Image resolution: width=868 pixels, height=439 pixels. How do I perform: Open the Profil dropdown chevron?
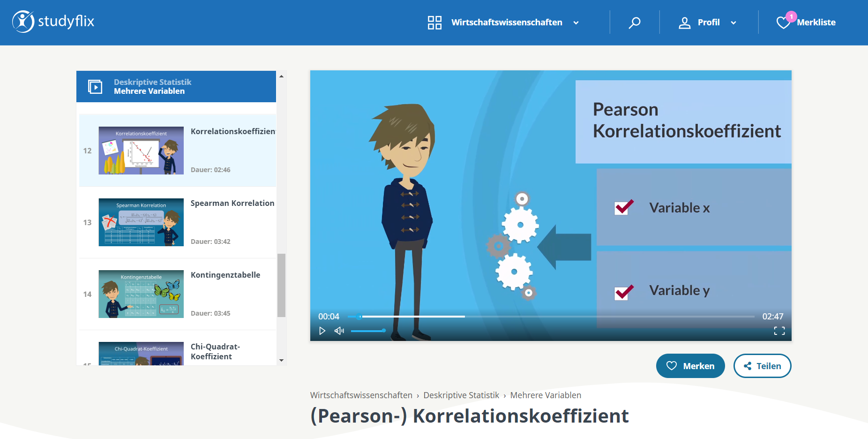point(733,22)
